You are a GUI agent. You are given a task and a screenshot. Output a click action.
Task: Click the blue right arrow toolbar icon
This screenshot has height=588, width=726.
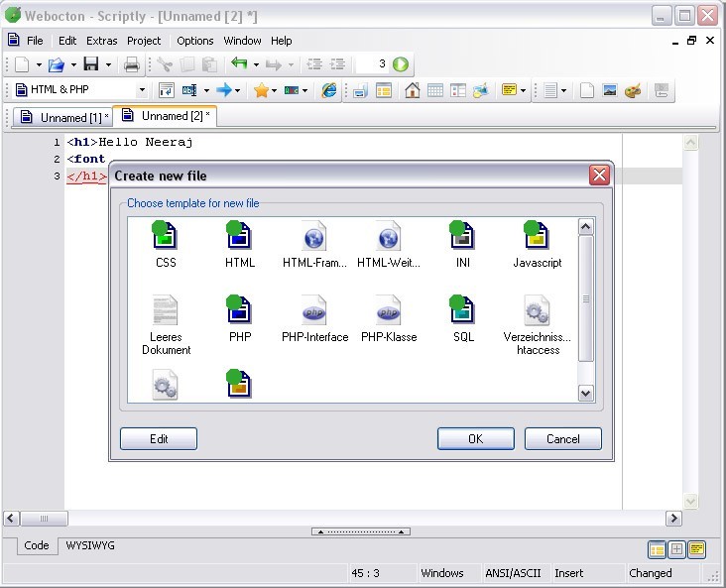tap(224, 90)
